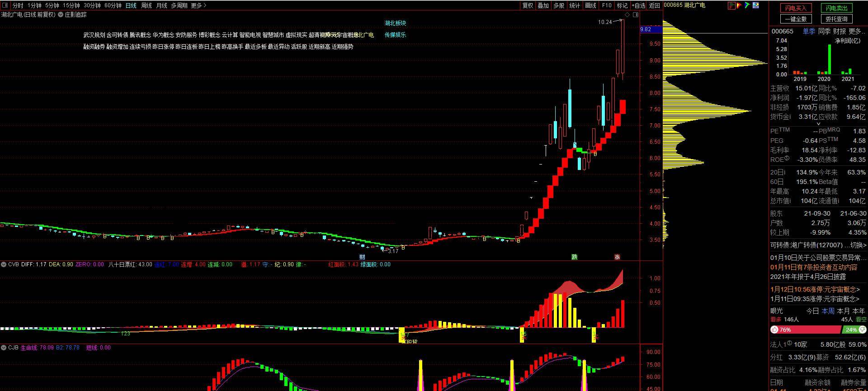Click the 传媒娱乐 industry label
868x391 pixels.
(x=395, y=35)
